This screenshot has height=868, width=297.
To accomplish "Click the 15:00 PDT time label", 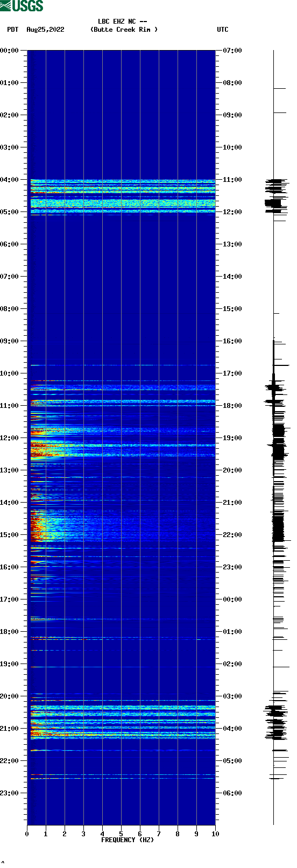I will (x=10, y=535).
